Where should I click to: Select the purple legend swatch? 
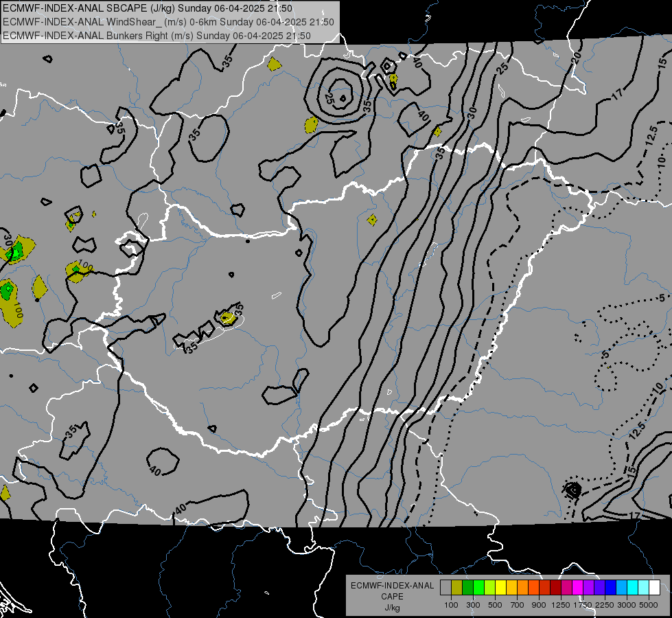(588, 588)
